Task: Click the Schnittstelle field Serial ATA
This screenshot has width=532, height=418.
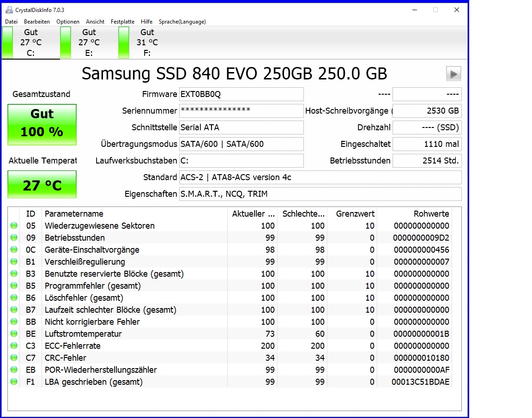Action: tap(241, 127)
